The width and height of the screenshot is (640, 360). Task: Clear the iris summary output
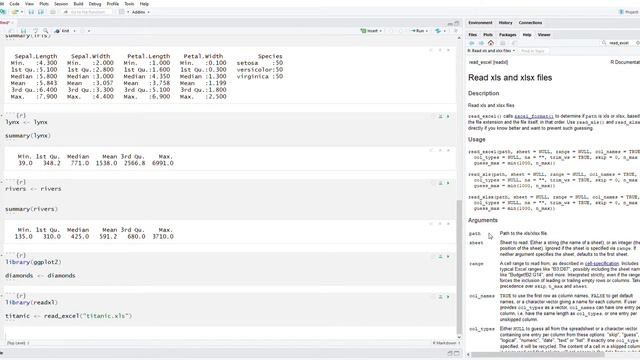click(x=448, y=50)
